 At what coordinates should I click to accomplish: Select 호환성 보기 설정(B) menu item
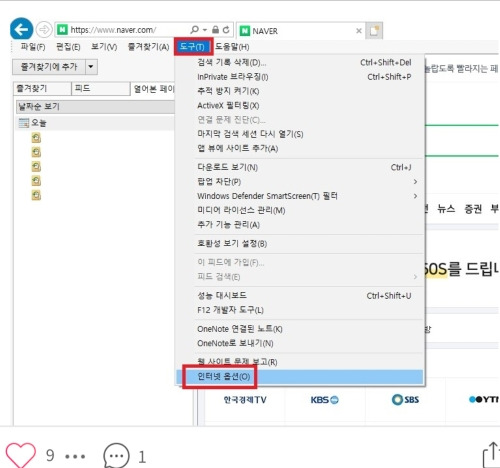click(x=300, y=244)
